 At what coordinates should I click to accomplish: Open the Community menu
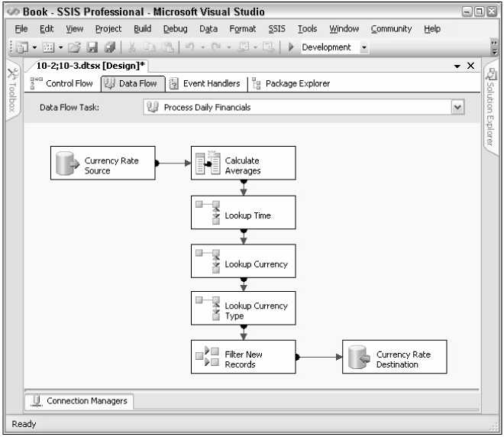(x=391, y=29)
